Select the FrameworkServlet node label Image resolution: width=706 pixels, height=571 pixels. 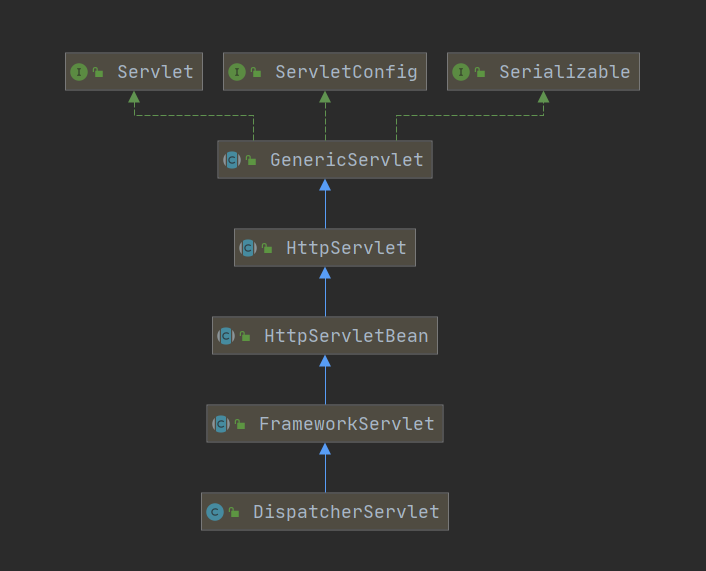[x=347, y=424]
